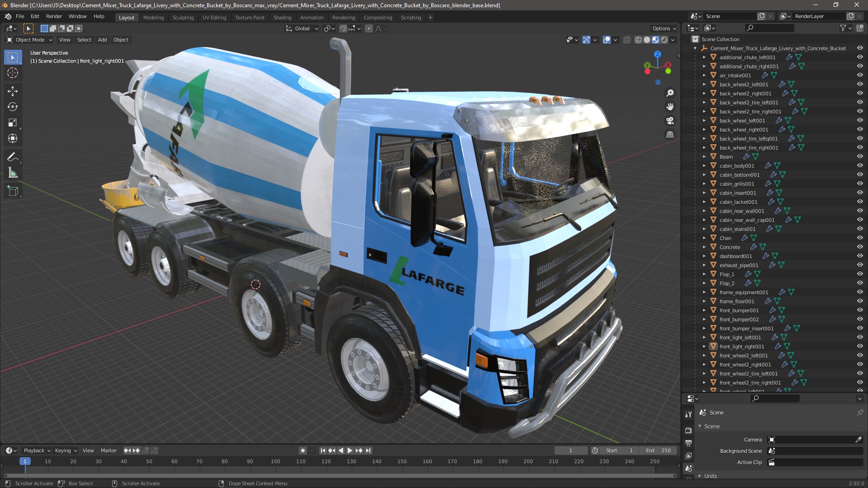Switch to solid viewport shading
Viewport: 868px width, 488px height.
647,40
